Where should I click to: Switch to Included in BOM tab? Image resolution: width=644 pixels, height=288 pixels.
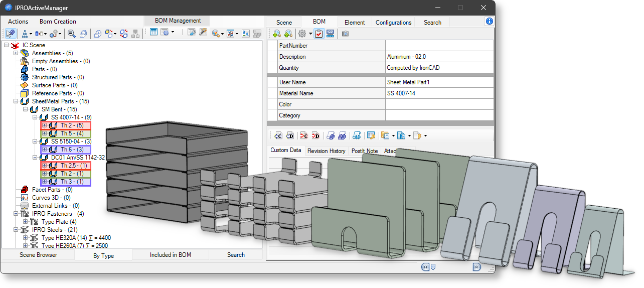click(171, 255)
